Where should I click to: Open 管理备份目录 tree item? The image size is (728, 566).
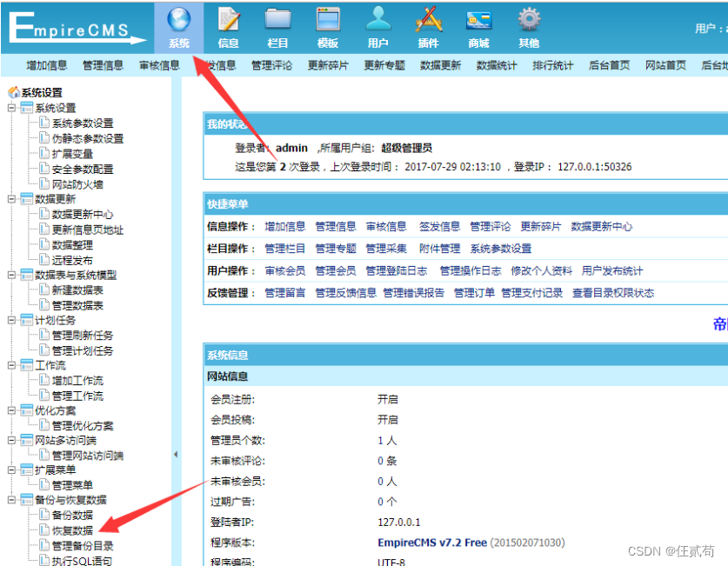83,546
